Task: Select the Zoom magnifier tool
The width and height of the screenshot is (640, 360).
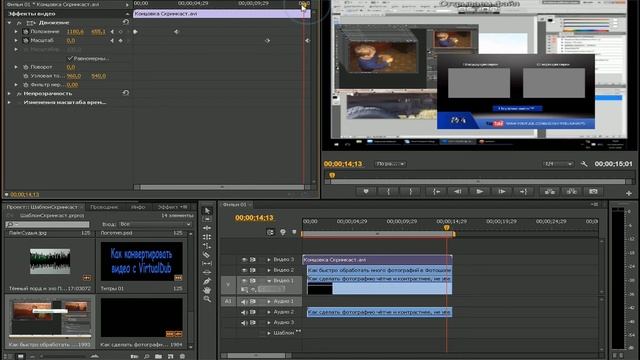Action: click(x=207, y=299)
